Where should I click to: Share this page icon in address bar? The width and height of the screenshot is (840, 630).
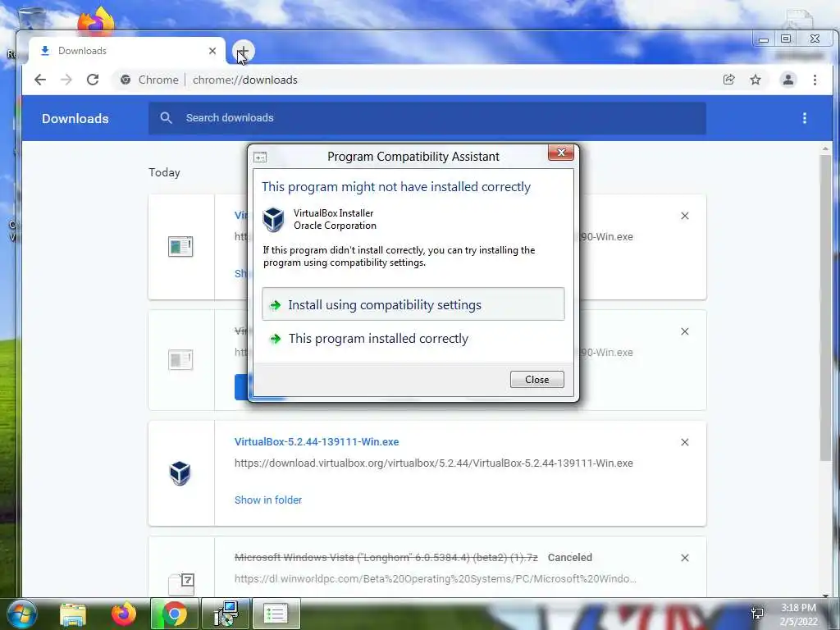728,80
